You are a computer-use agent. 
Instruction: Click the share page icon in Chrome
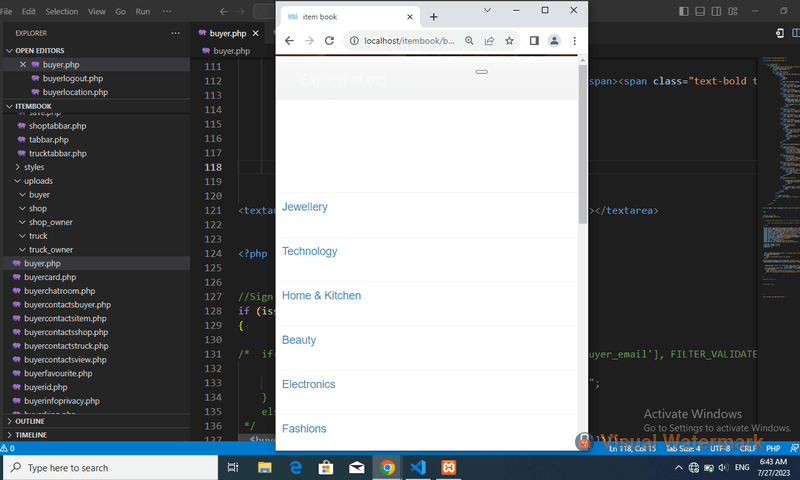489,41
